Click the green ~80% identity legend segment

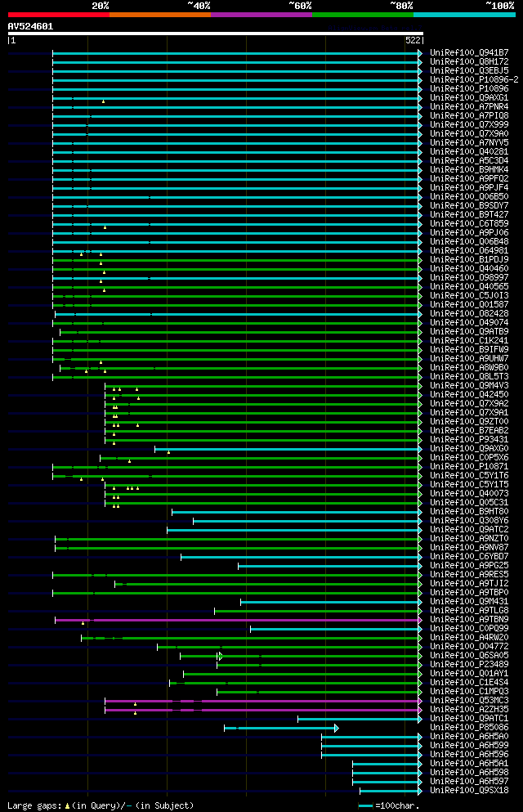click(x=363, y=15)
